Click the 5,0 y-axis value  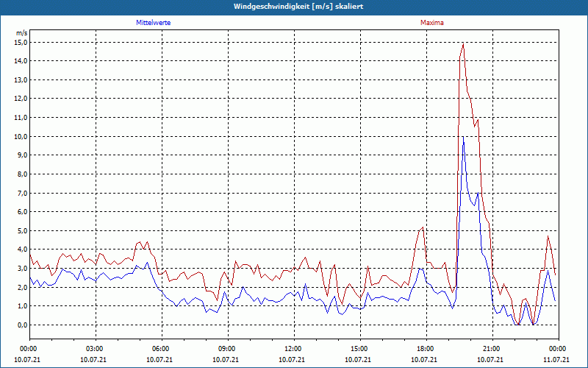coord(23,231)
